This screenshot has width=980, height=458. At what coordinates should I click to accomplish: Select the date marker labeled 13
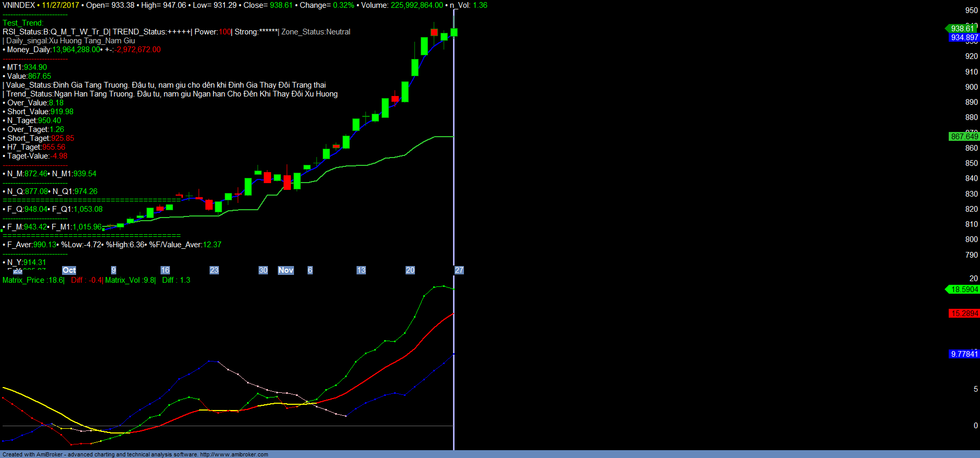tap(361, 270)
